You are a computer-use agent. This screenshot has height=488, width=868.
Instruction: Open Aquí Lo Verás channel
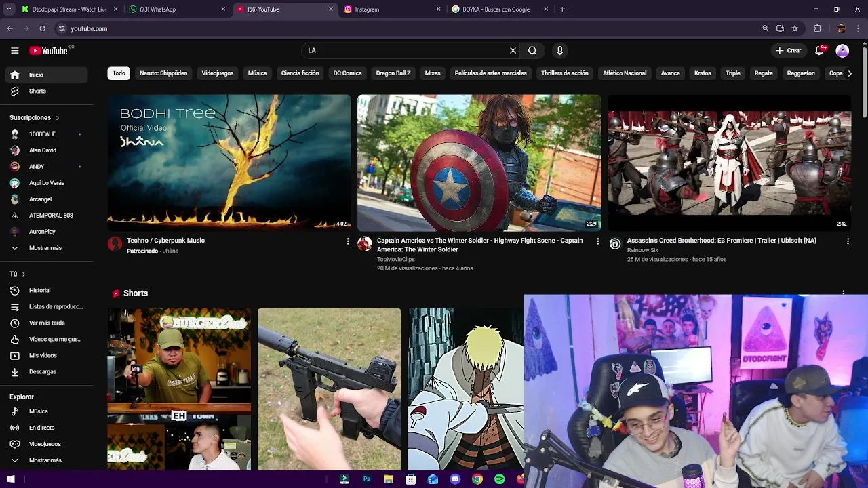click(45, 183)
